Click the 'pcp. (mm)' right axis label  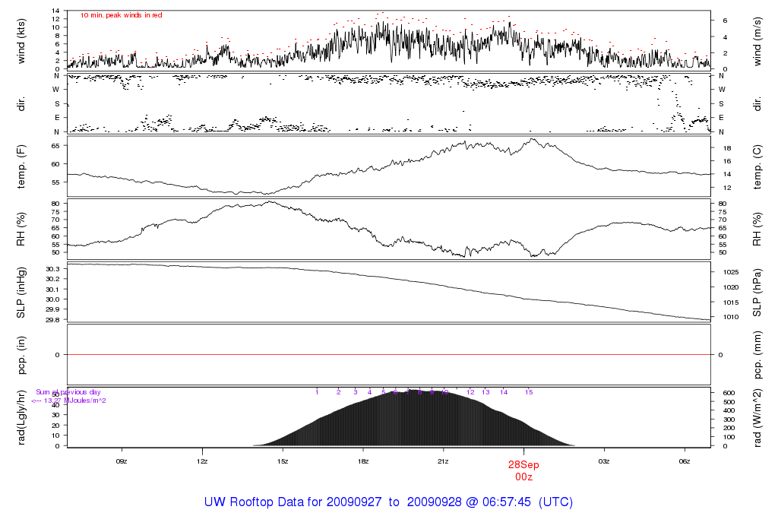tap(757, 354)
